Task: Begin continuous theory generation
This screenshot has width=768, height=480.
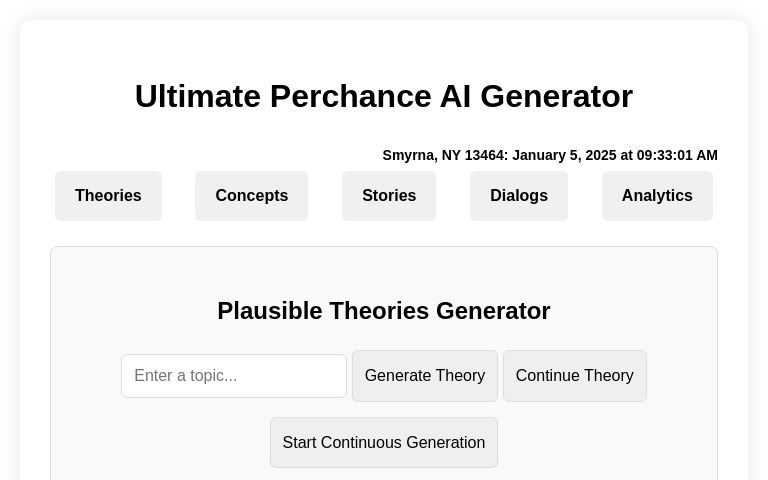Action: point(383,442)
